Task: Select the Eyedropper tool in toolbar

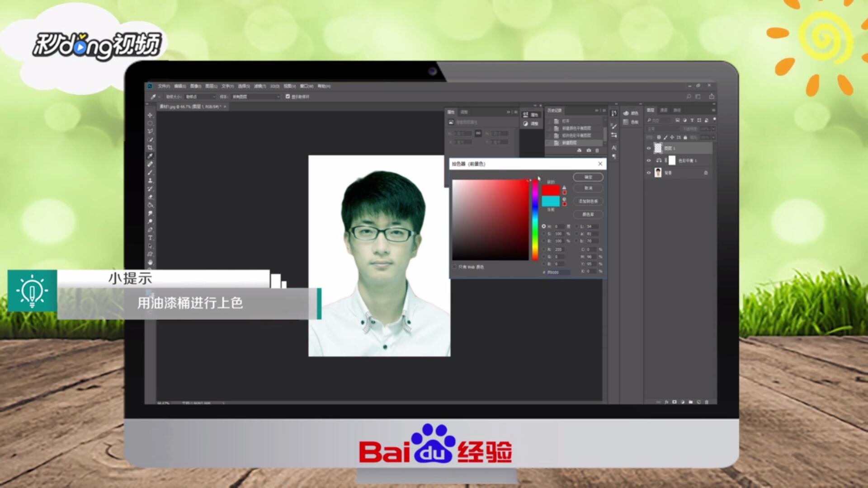Action: point(150,156)
